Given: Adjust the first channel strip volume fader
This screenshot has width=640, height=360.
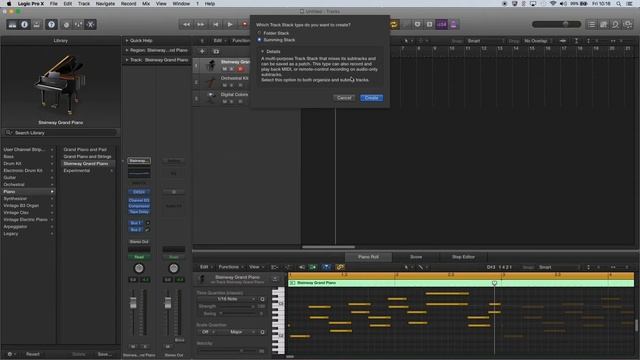Looking at the screenshot, I should (x=133, y=303).
